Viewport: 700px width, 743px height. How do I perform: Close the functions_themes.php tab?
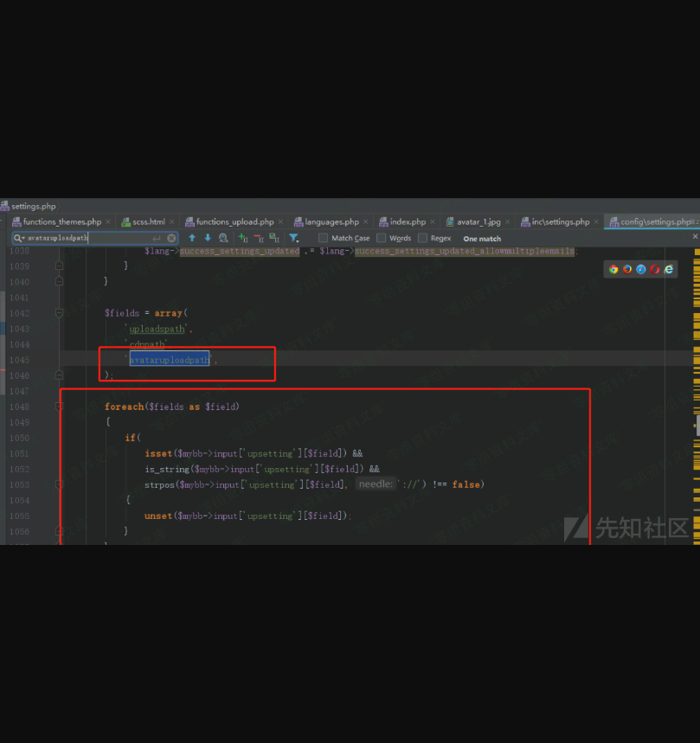coord(108,222)
